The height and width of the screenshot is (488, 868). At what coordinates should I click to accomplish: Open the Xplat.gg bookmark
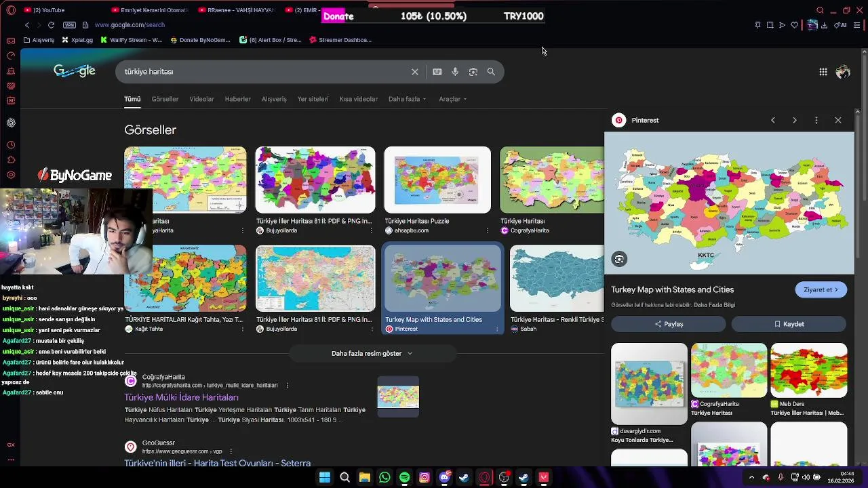(77, 40)
